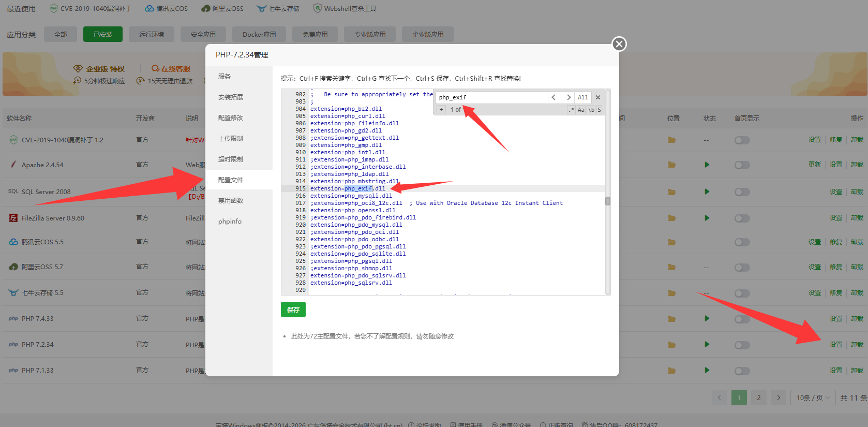Toggle homepage display for PHP 7.1.33
Screen dimensions: 868x427
pos(742,371)
